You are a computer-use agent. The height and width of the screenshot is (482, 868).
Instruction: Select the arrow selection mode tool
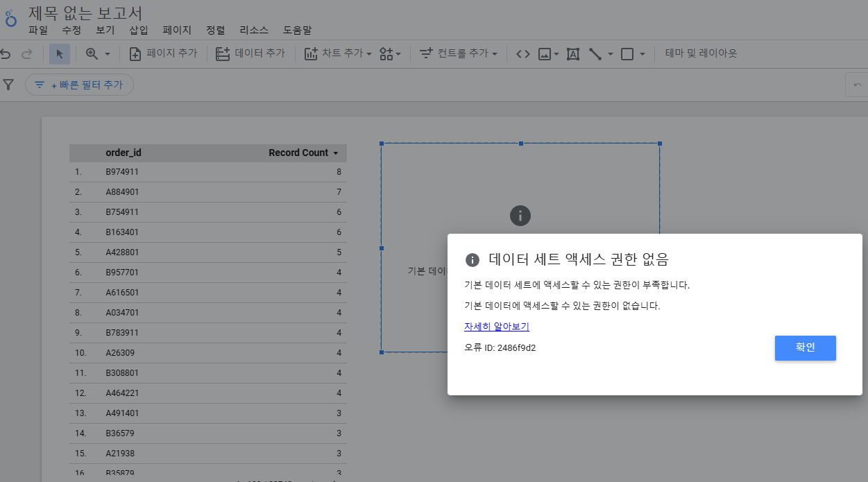coord(59,53)
